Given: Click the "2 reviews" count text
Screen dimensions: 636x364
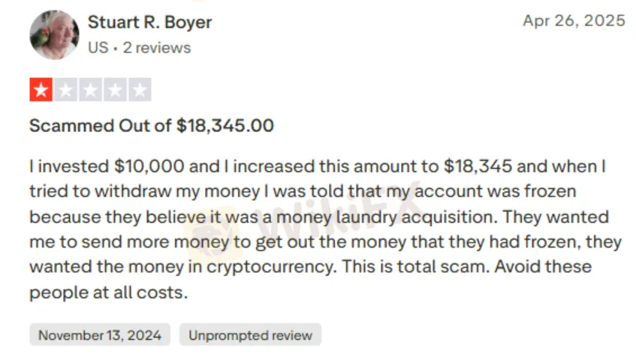Looking at the screenshot, I should point(156,48).
